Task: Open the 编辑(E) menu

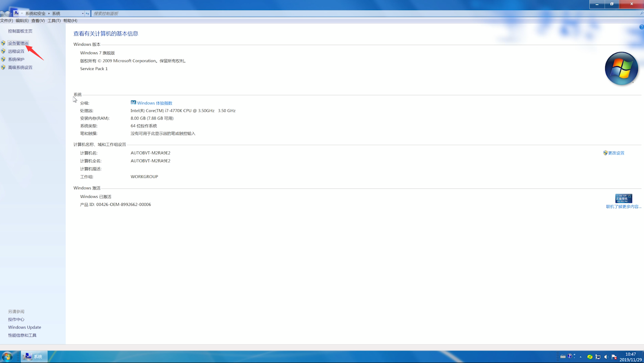Action: click(x=22, y=20)
